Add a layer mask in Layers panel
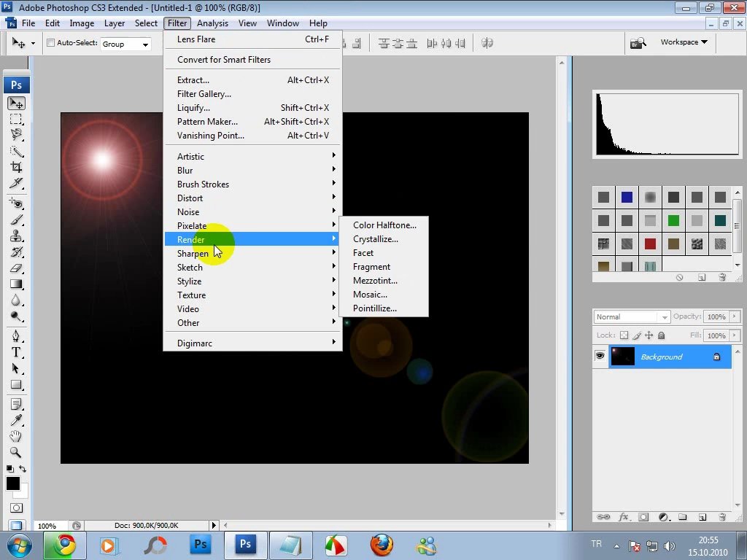Screen dimensions: 747x560 click(643, 517)
